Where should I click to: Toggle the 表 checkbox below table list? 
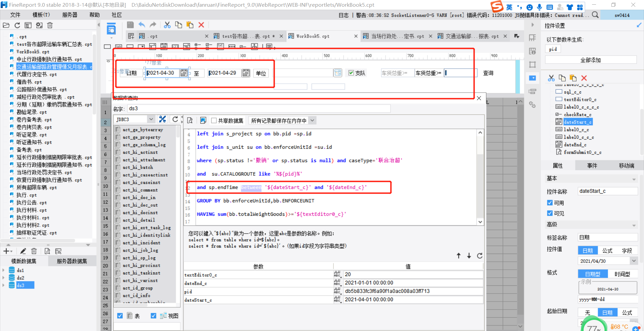click(120, 316)
